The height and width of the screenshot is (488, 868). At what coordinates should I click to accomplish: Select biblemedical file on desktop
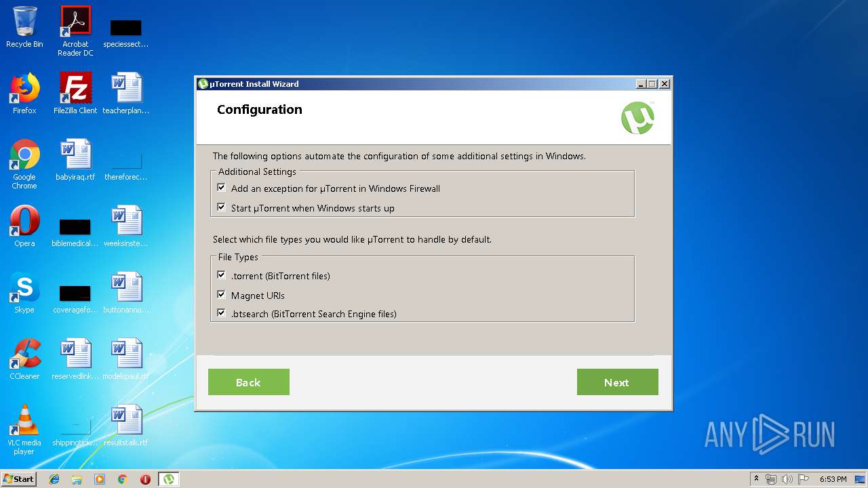[x=75, y=230]
